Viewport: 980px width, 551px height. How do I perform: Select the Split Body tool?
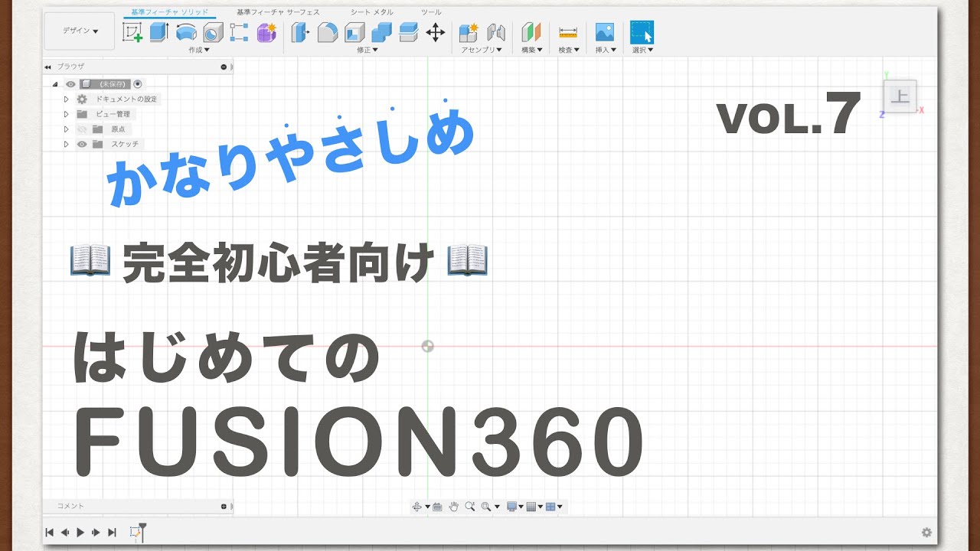[x=409, y=32]
